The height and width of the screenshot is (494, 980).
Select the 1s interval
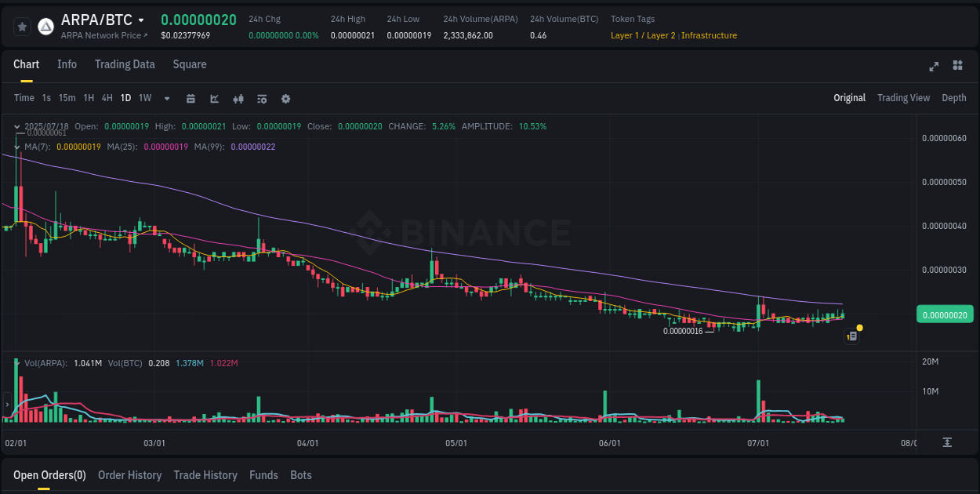click(x=46, y=98)
